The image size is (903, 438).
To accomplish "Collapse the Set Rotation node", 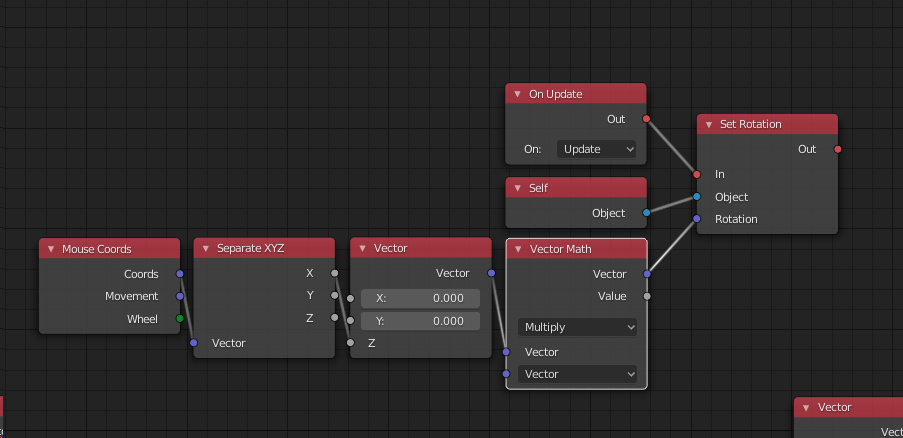I will pyautogui.click(x=709, y=124).
